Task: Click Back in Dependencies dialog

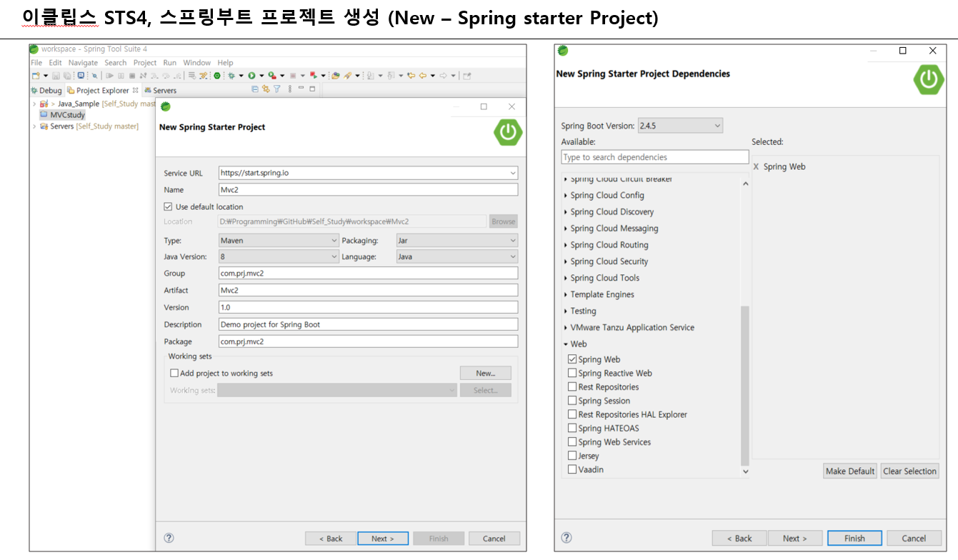Action: tap(739, 539)
